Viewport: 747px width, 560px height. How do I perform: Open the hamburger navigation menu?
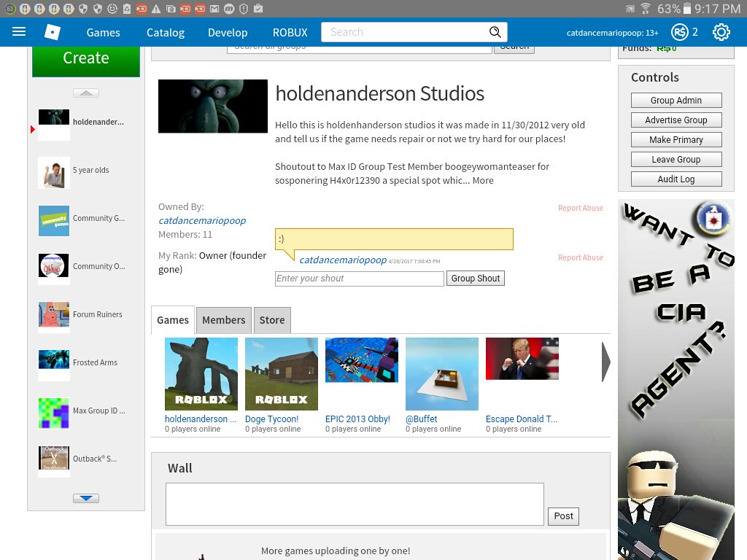tap(18, 32)
